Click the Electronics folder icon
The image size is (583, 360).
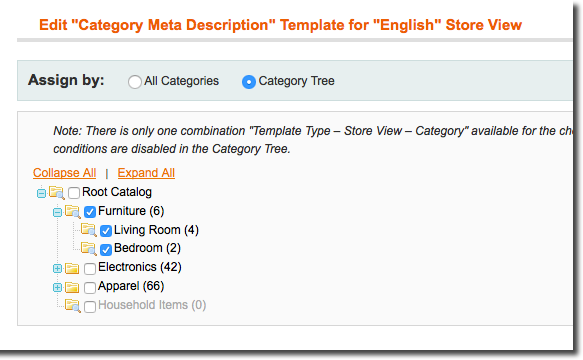(72, 268)
